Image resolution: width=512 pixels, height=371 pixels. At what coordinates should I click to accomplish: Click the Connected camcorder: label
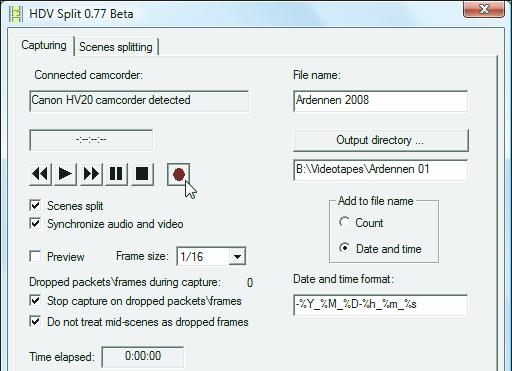88,75
